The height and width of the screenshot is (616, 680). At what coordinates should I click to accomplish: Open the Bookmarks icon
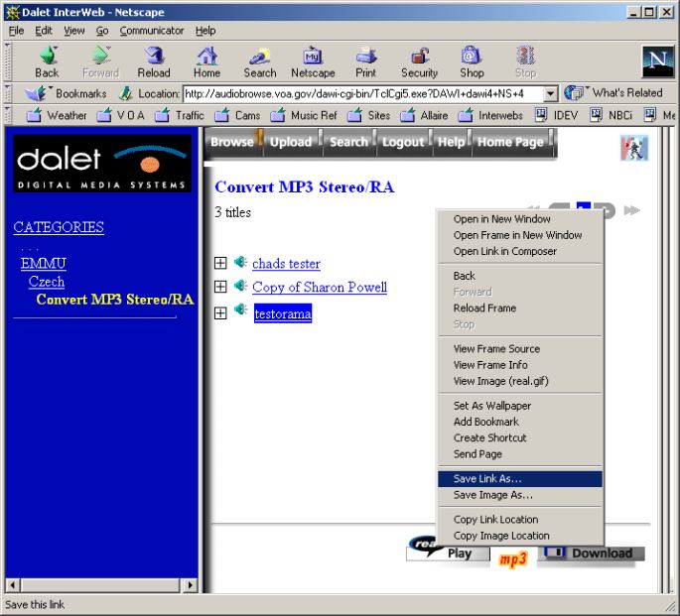pyautogui.click(x=36, y=93)
